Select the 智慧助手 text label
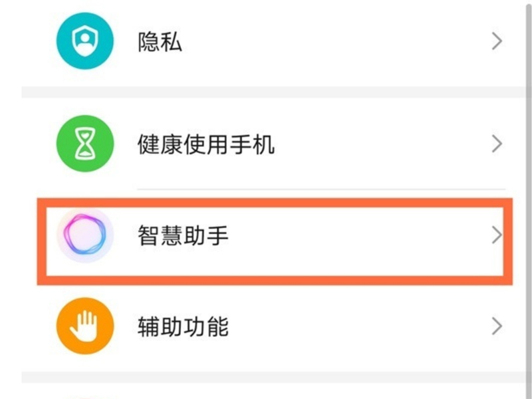This screenshot has height=399, width=532. pyautogui.click(x=183, y=235)
